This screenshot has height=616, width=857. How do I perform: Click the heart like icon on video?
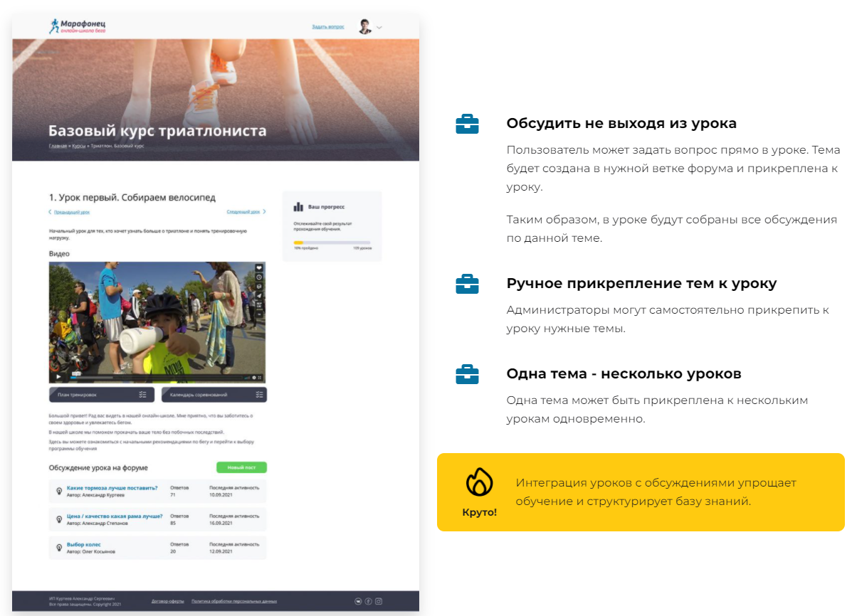tap(260, 267)
